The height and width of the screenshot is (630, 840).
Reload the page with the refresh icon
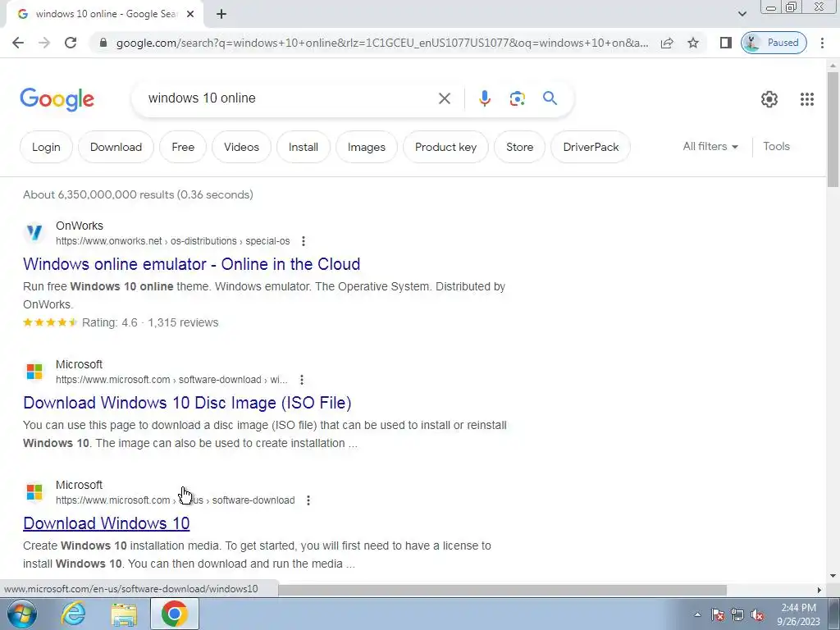pos(71,43)
